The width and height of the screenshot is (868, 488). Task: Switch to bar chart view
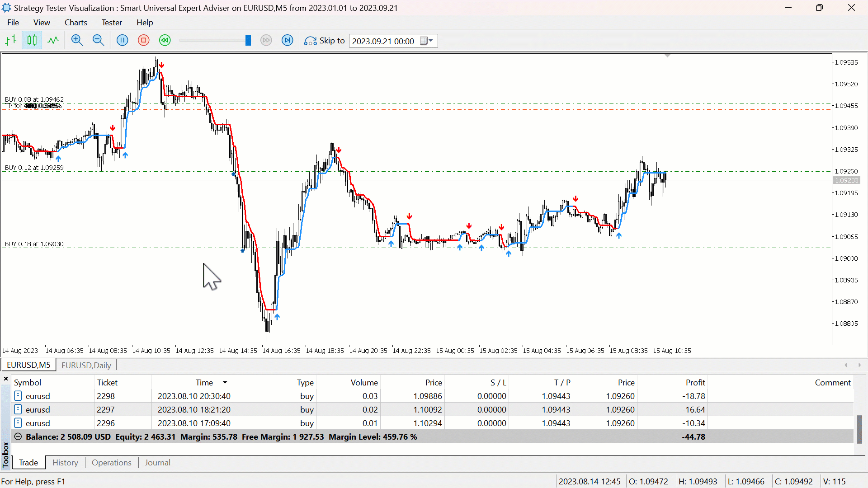point(11,41)
